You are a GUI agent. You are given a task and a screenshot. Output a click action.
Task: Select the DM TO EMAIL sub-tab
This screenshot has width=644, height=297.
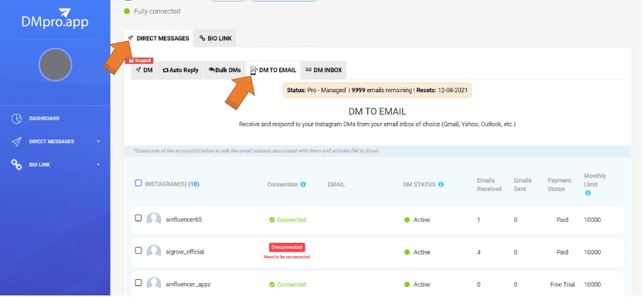(273, 70)
